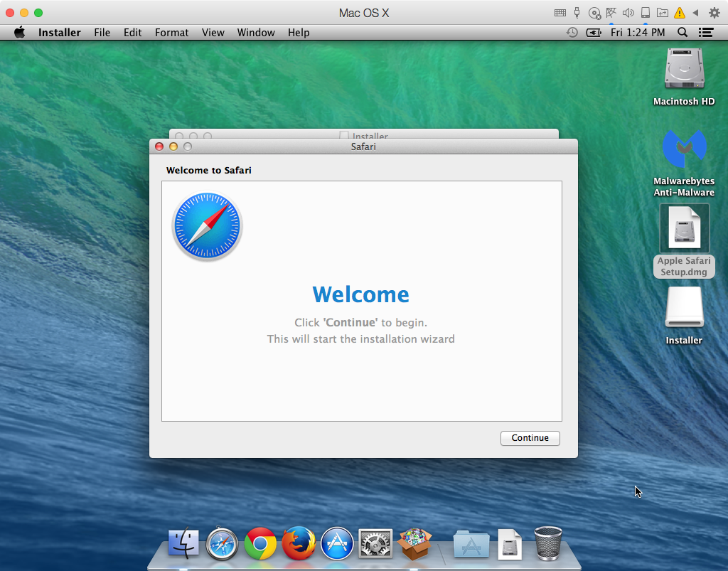
Task: Select Malwarebytes Anti-Malware desktop icon
Action: click(684, 150)
